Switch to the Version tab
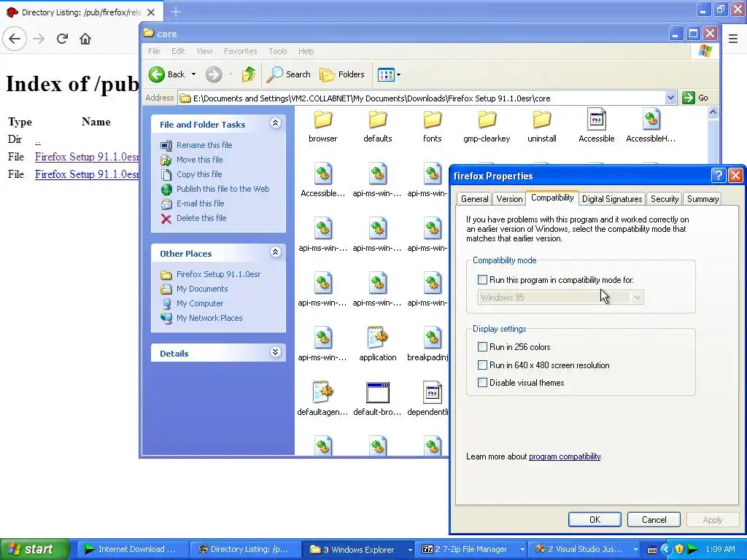The height and width of the screenshot is (560, 747). pyautogui.click(x=509, y=199)
